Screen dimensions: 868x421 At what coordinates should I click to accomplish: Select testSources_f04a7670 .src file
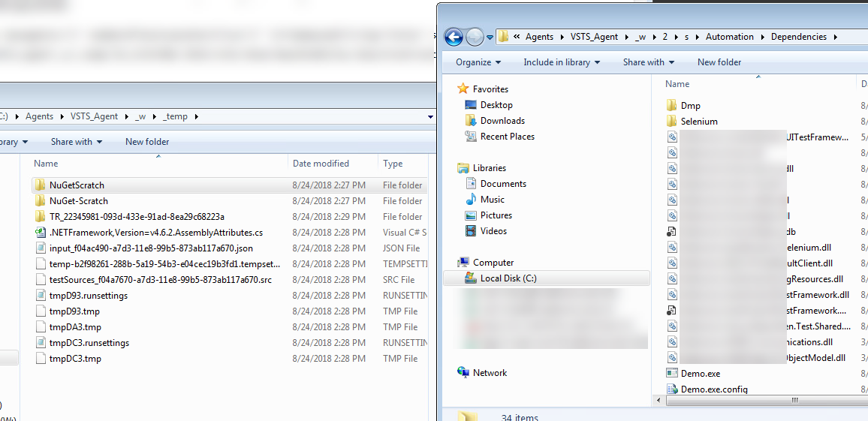point(161,279)
